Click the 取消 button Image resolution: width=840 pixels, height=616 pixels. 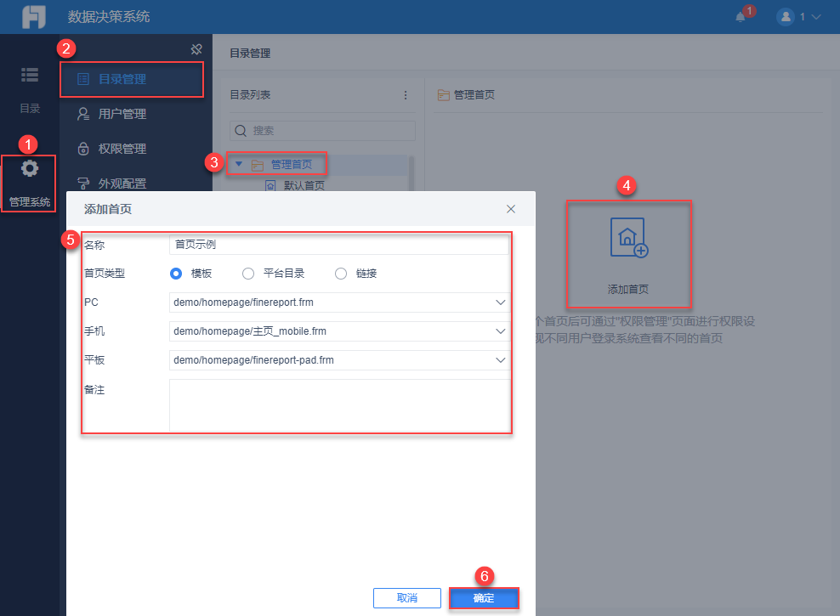tap(407, 598)
